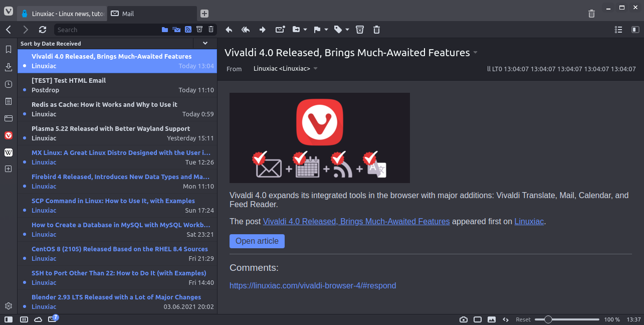The image size is (644, 325).
Task: Reply to the message
Action: [229, 30]
